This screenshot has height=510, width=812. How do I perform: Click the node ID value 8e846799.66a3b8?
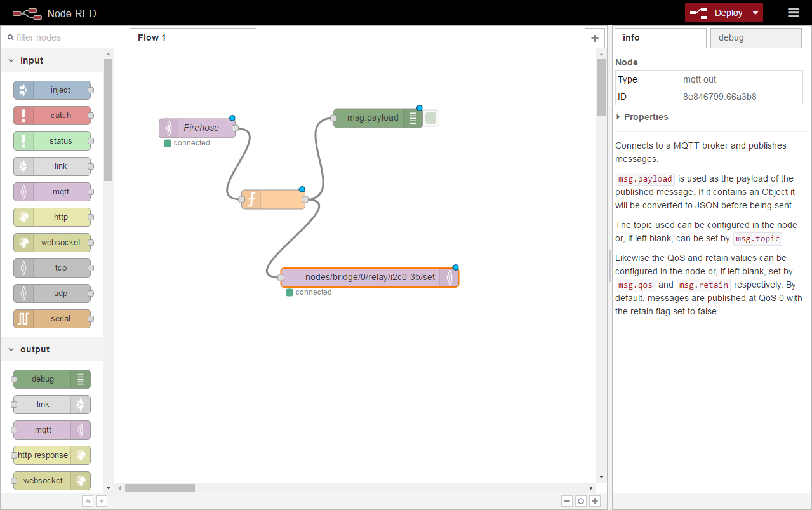coord(719,97)
